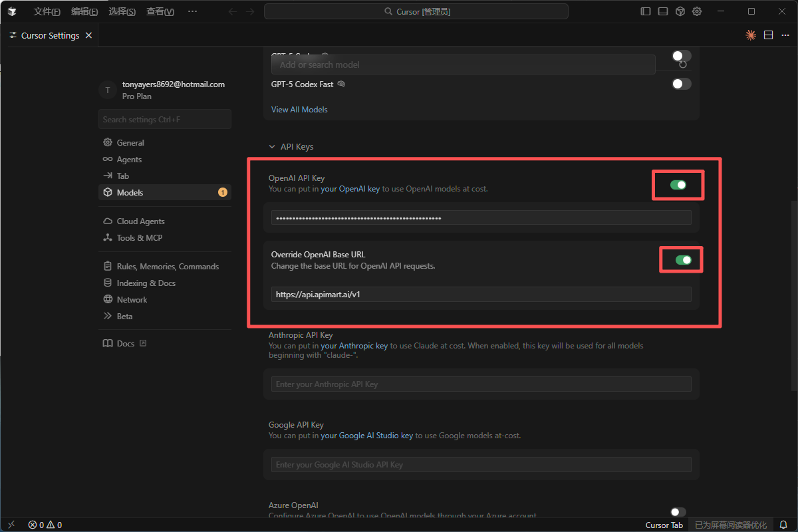798x532 pixels.
Task: Click the tonyayers8692@hotmail.com account text
Action: (174, 84)
